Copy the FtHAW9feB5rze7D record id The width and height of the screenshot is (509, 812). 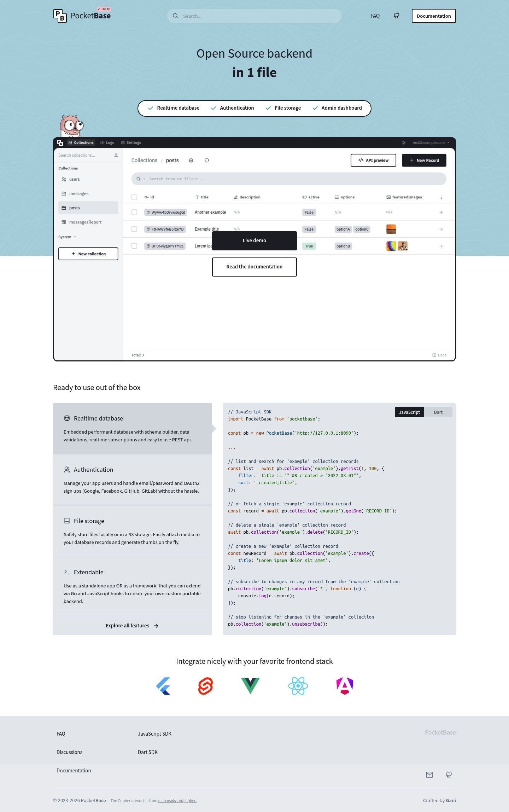tap(148, 229)
